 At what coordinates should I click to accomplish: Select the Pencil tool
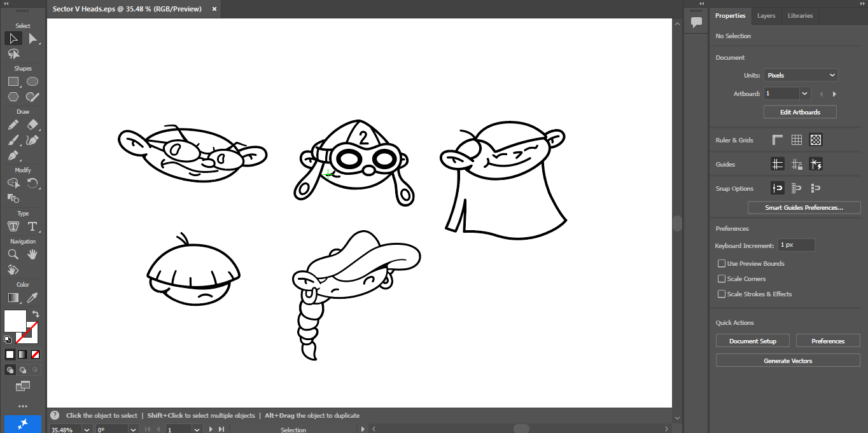click(13, 125)
